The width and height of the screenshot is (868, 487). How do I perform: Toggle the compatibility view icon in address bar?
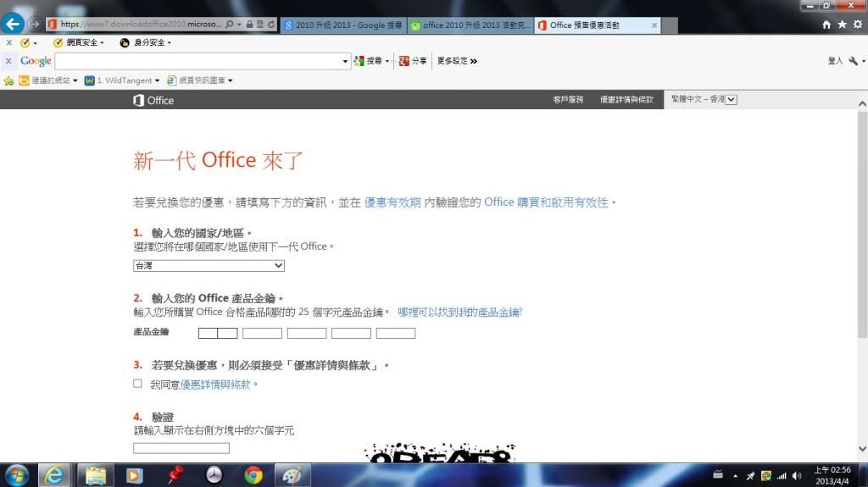(260, 25)
